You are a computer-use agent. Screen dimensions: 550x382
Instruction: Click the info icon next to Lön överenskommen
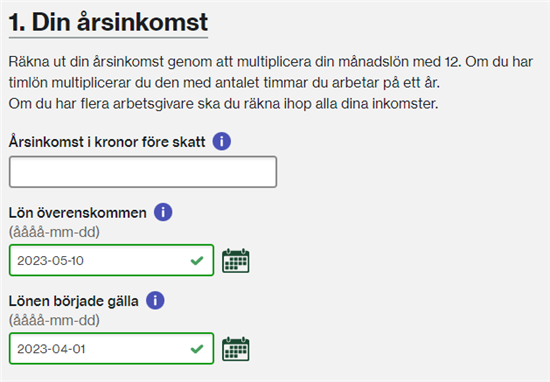(163, 212)
